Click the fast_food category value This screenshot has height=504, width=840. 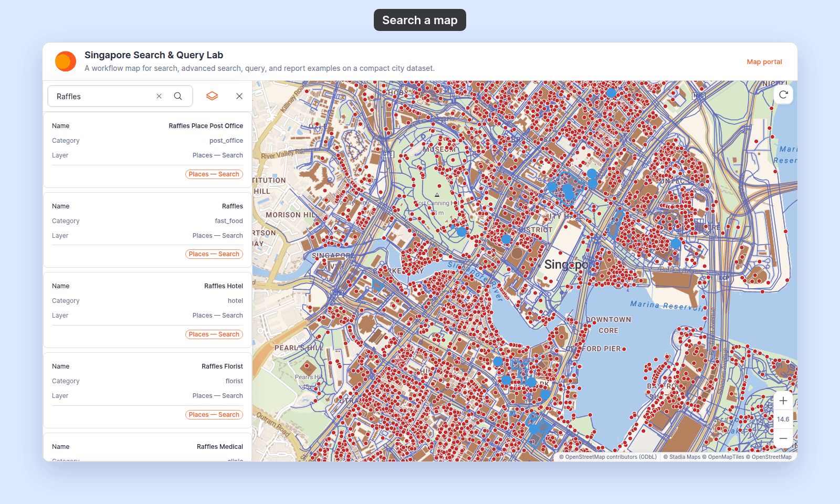pos(229,221)
